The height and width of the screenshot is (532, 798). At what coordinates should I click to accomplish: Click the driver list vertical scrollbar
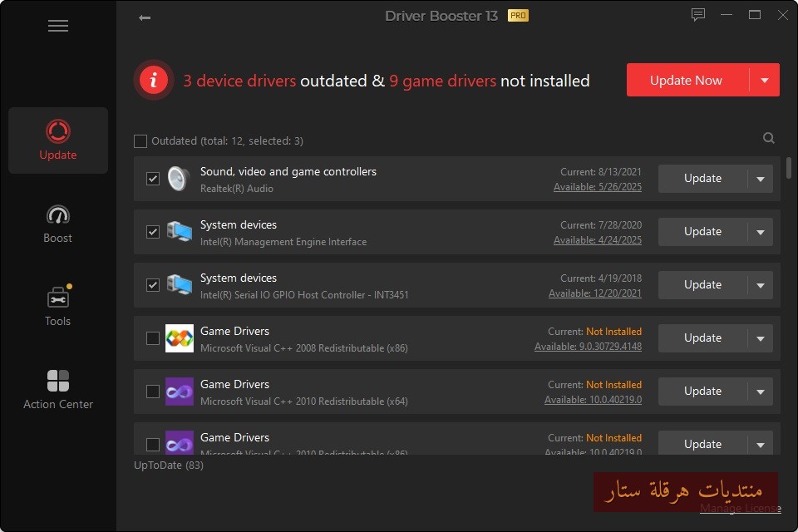788,168
